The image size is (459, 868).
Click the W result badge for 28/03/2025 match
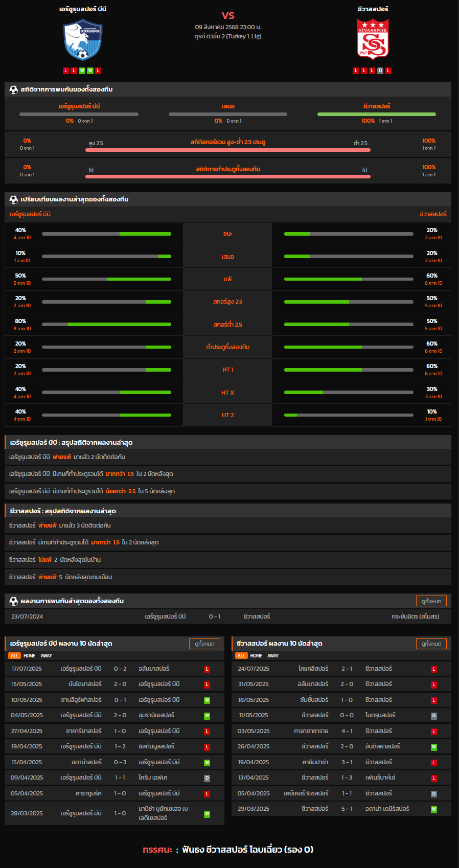207,814
